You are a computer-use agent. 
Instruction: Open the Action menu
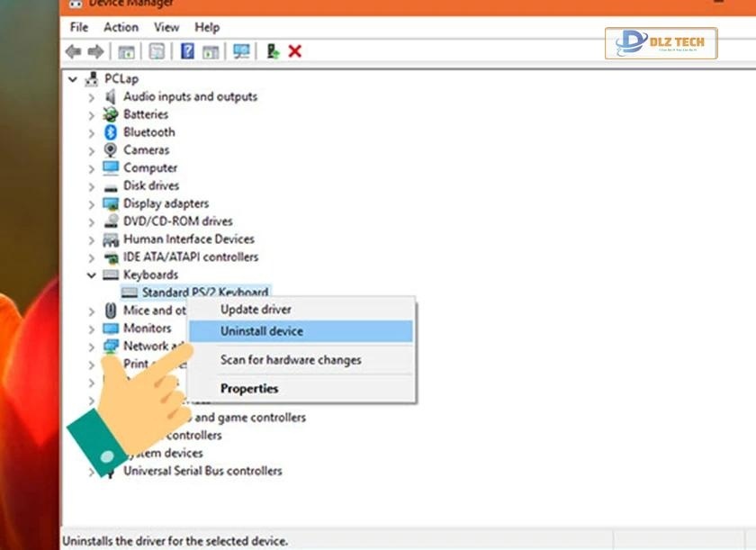(x=121, y=27)
